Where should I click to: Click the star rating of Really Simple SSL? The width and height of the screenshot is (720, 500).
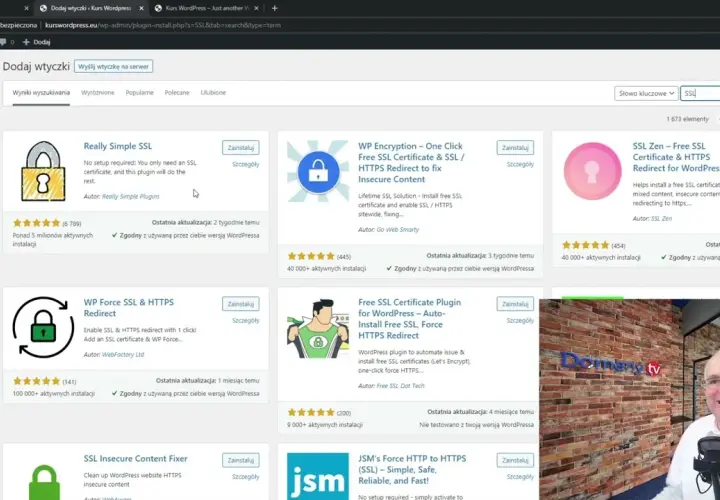pyautogui.click(x=37, y=223)
